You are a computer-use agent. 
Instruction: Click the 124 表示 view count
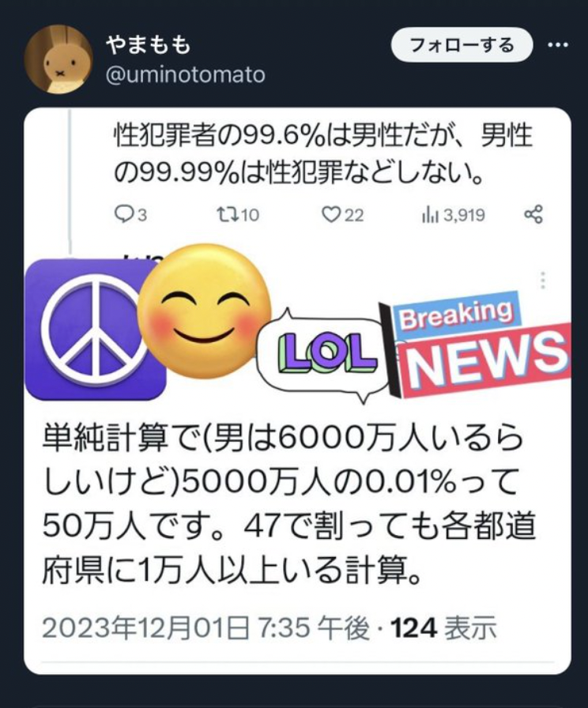point(443,627)
